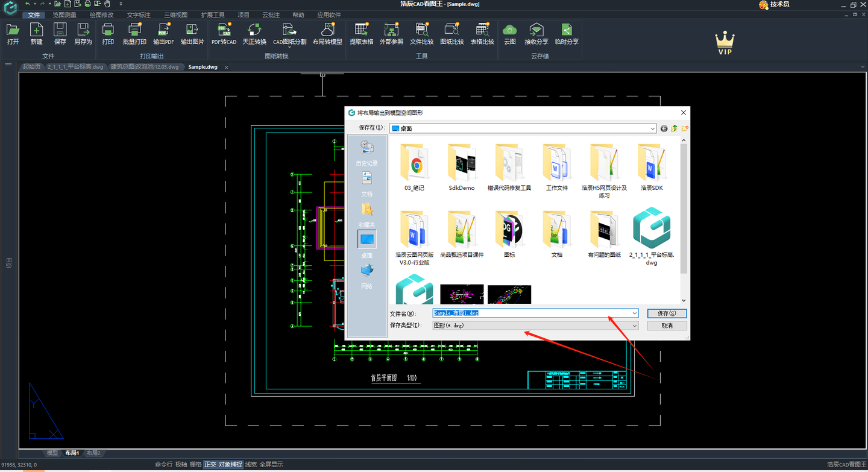Select 收藏夹 in dialog sidebar
This screenshot has height=472, width=868.
[367, 215]
